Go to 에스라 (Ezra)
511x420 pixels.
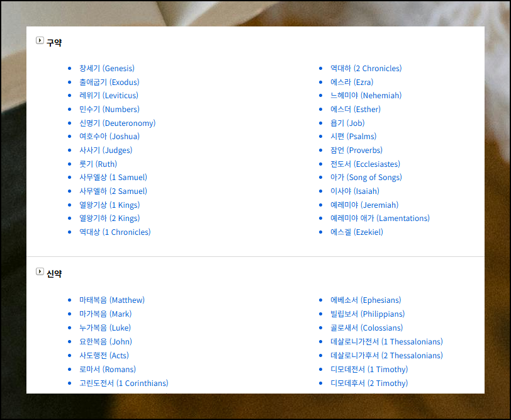coord(352,82)
